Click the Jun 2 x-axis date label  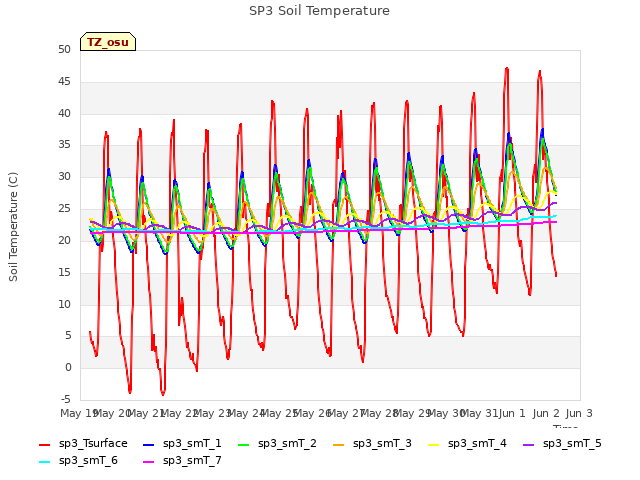point(546,413)
